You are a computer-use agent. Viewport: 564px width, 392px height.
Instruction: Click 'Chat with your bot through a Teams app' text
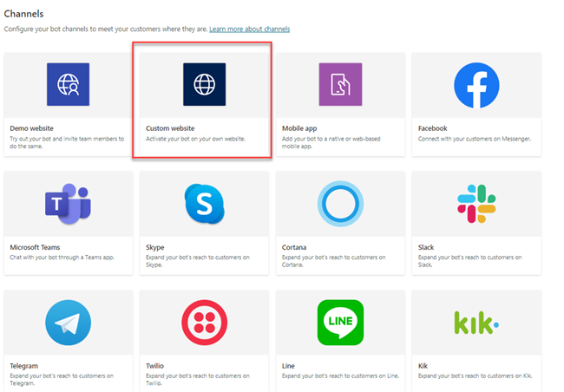[x=62, y=258]
